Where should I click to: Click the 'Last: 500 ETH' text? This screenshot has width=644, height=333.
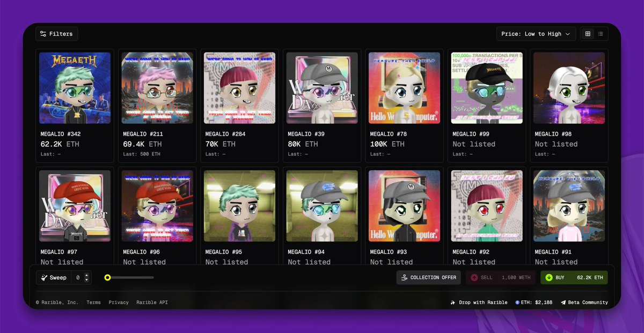pyautogui.click(x=142, y=154)
